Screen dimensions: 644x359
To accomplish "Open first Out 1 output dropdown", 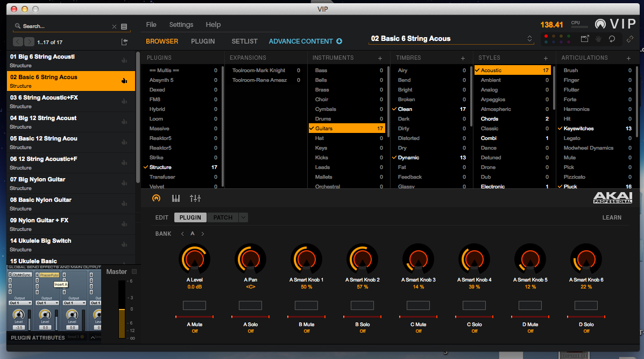I will (x=20, y=302).
